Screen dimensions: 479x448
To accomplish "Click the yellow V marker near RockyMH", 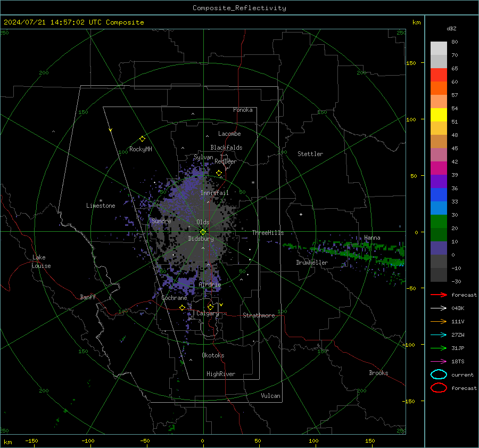I will point(111,130).
